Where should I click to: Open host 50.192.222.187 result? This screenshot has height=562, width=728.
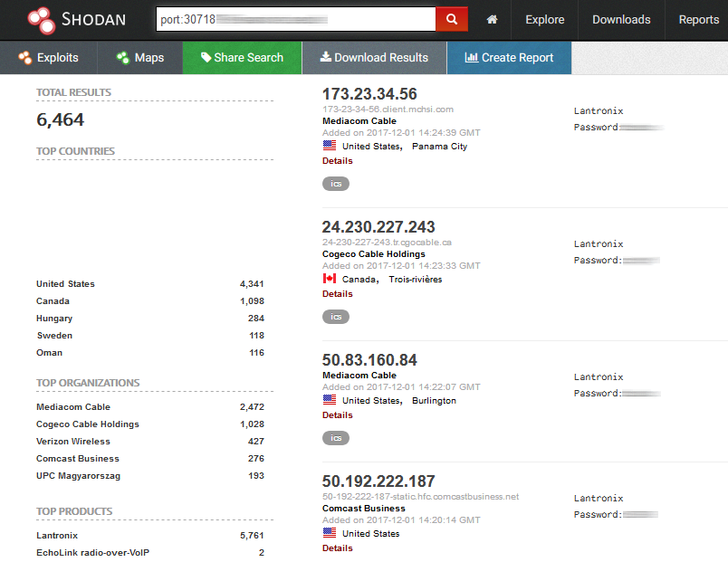(378, 481)
